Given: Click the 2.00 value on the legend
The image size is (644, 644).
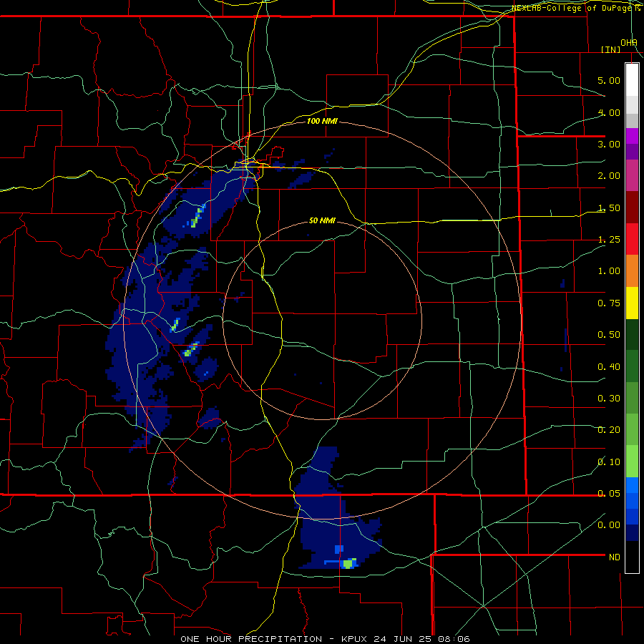Looking at the screenshot, I should 609,176.
